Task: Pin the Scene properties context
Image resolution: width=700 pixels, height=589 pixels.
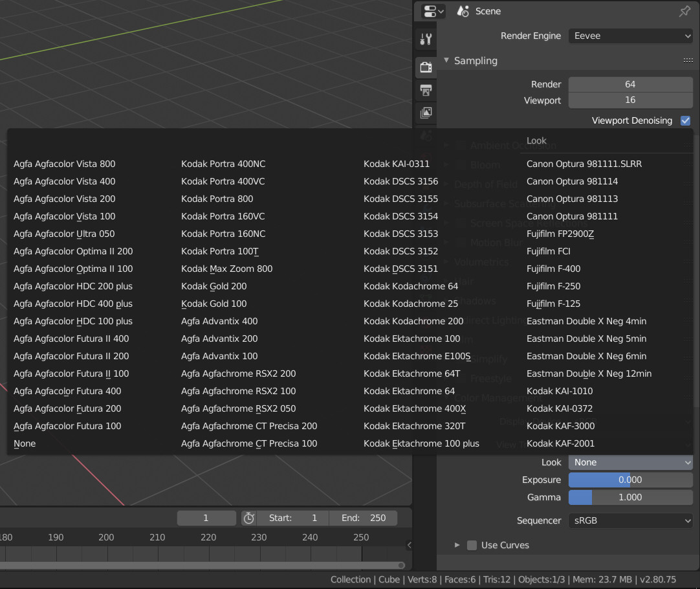Action: click(684, 11)
